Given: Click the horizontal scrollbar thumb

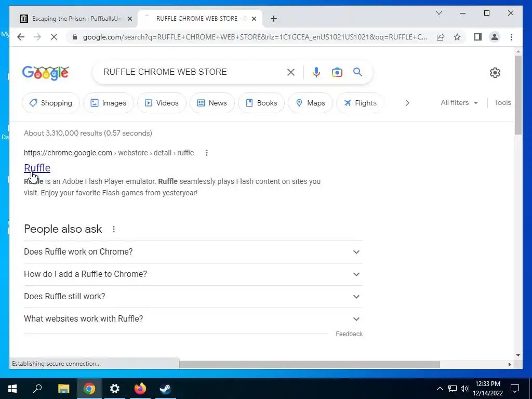Looking at the screenshot, I should (310, 364).
